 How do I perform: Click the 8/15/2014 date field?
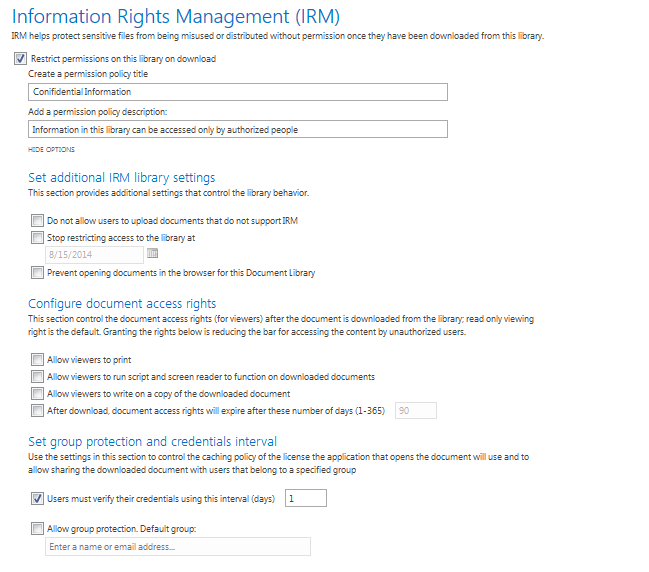tap(94, 255)
